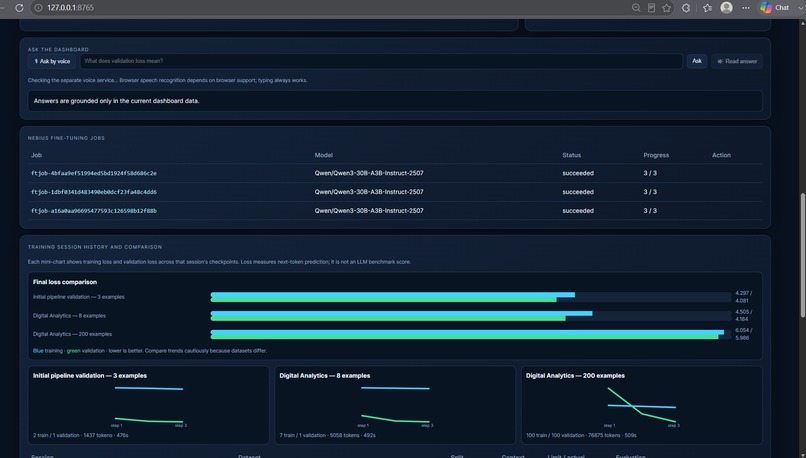The width and height of the screenshot is (806, 458).
Task: Click the Read answer button
Action: (737, 61)
